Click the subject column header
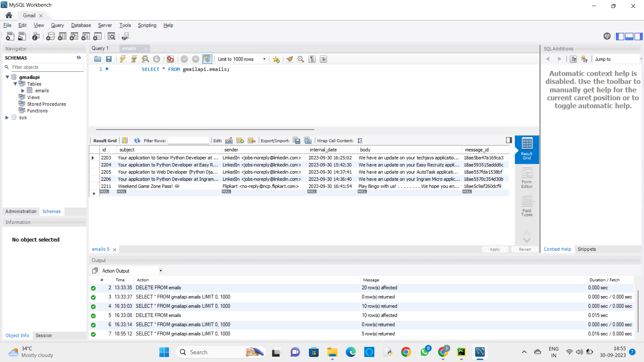This screenshot has width=644, height=362. click(169, 149)
